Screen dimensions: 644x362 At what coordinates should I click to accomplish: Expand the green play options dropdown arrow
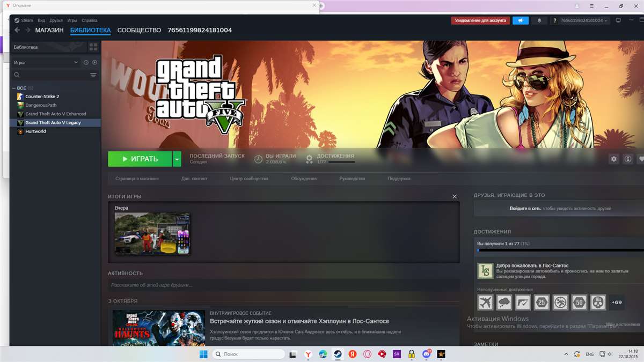pos(177,159)
